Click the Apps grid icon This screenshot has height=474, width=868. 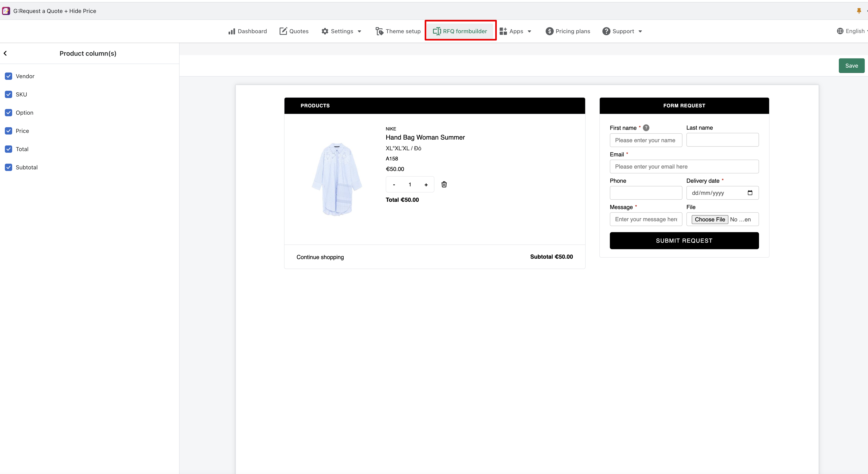coord(503,31)
